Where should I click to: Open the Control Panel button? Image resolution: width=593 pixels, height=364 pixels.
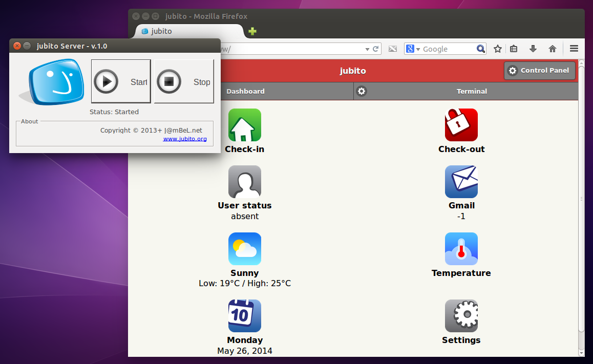[x=540, y=70]
